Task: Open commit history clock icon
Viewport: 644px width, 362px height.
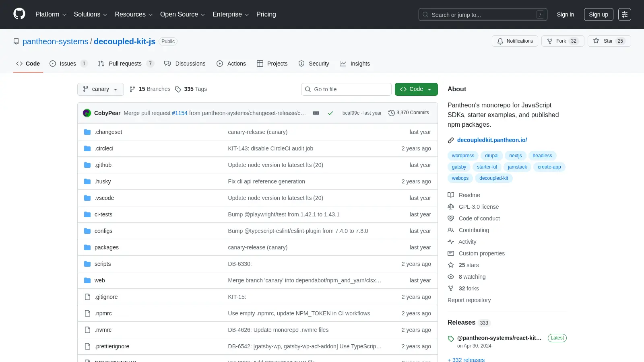Action: (x=391, y=113)
